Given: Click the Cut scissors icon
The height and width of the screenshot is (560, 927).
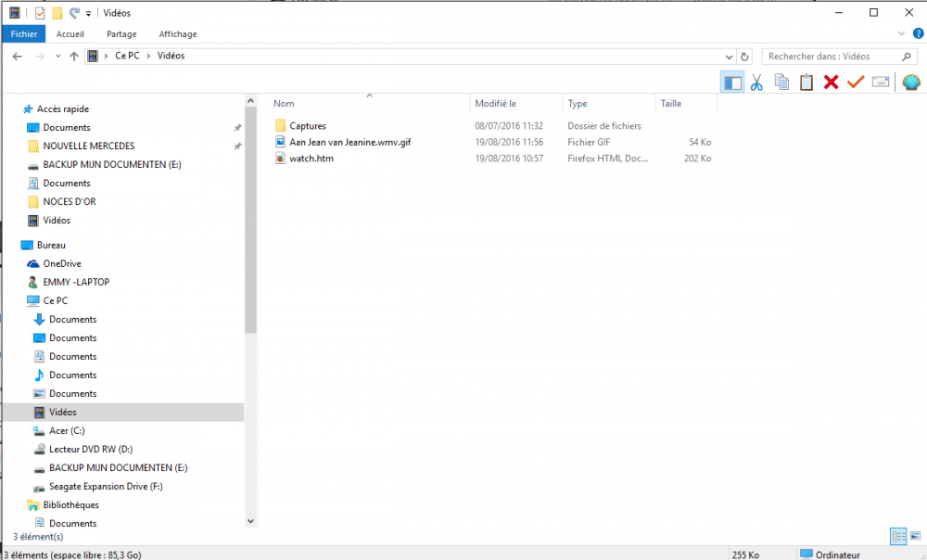Looking at the screenshot, I should pos(756,83).
